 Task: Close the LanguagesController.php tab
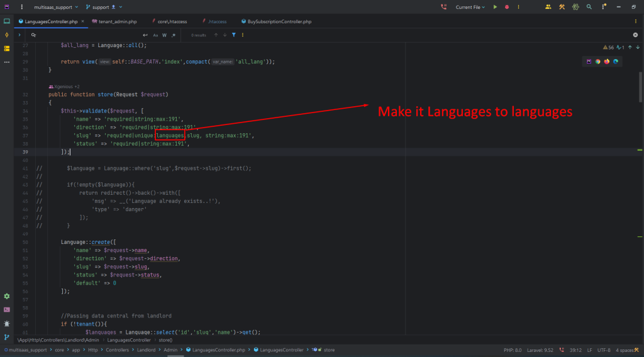[x=82, y=21]
